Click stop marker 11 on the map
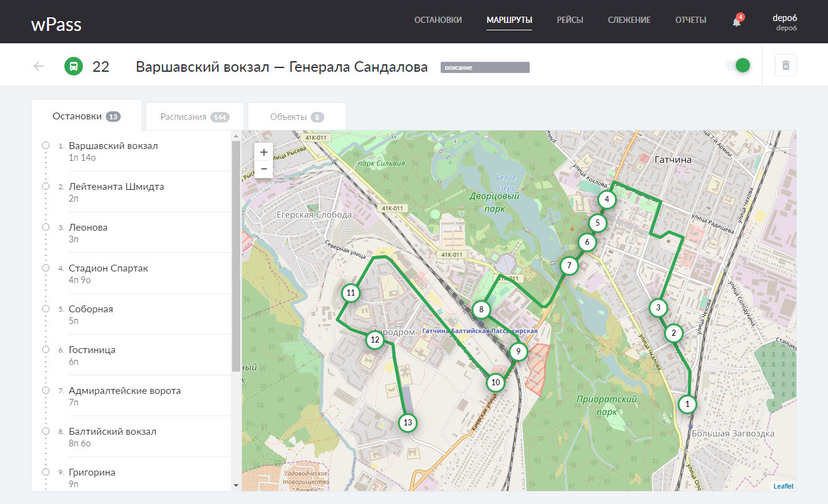This screenshot has width=828, height=504. (x=351, y=293)
